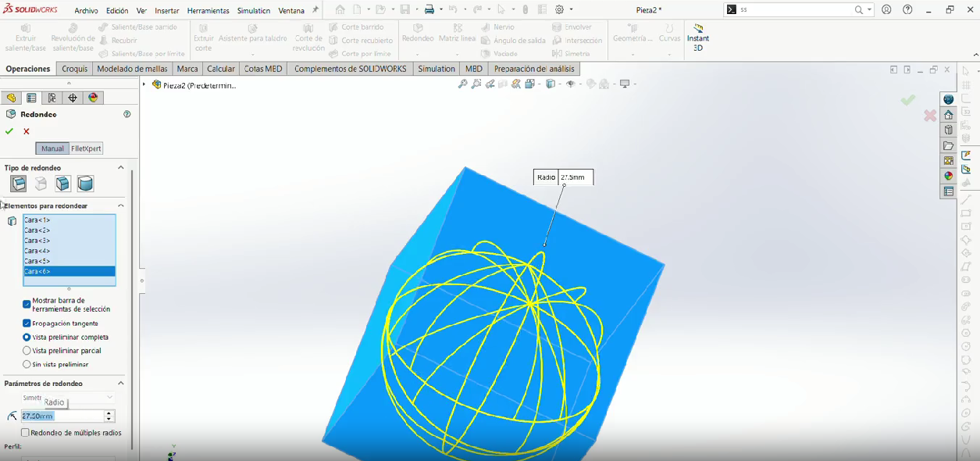
Task: Collapse the Parámetros de redondeo section
Action: click(x=121, y=383)
